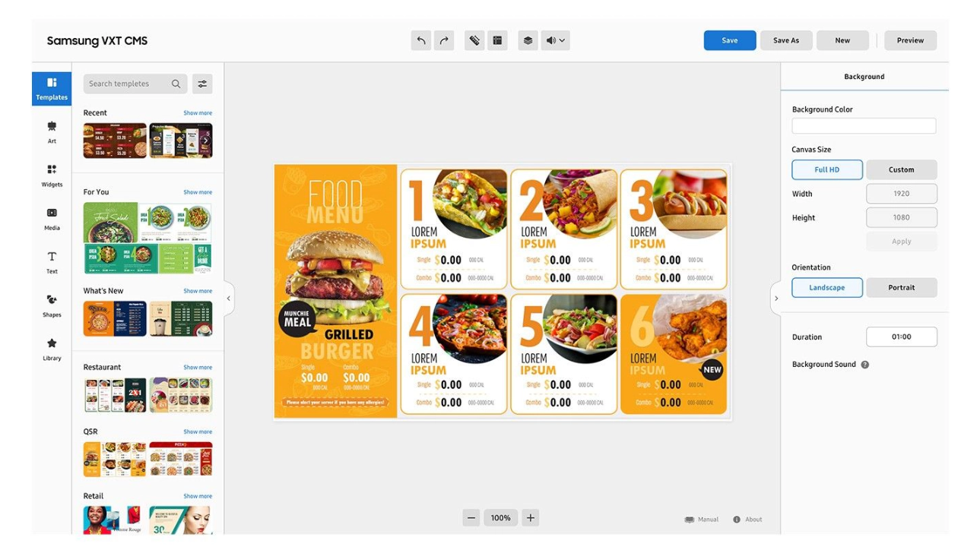Click the Background Sound help icon

point(864,365)
